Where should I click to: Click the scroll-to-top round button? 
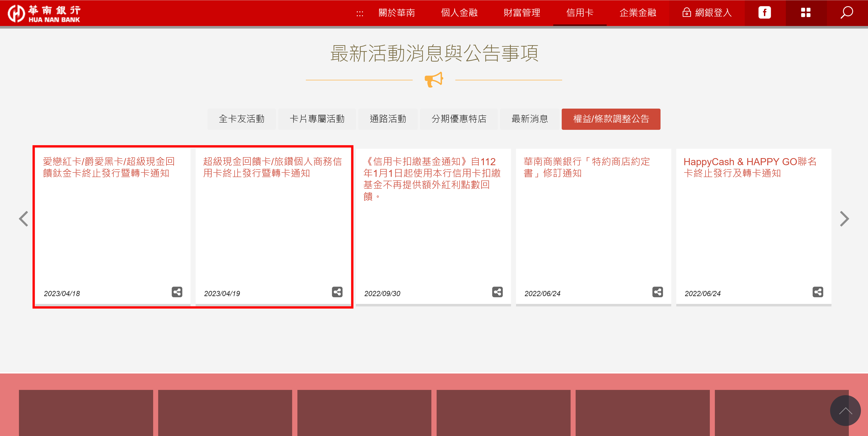pyautogui.click(x=845, y=410)
